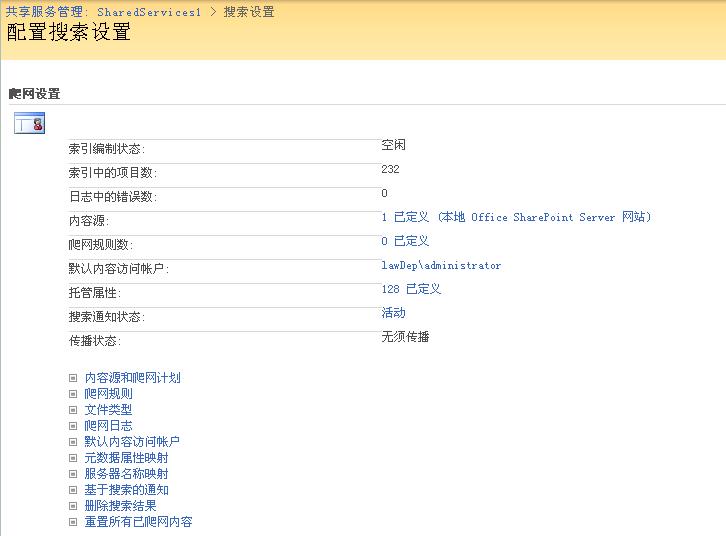Click bullet icon beside 删除搜索结果

click(73, 506)
